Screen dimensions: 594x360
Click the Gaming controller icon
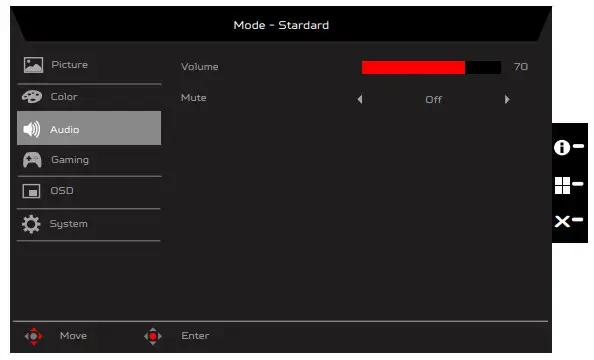click(x=32, y=160)
